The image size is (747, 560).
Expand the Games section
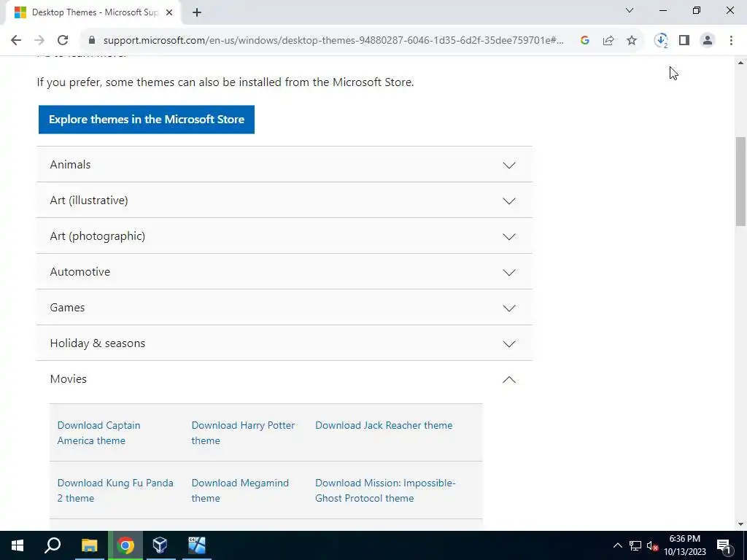point(285,307)
